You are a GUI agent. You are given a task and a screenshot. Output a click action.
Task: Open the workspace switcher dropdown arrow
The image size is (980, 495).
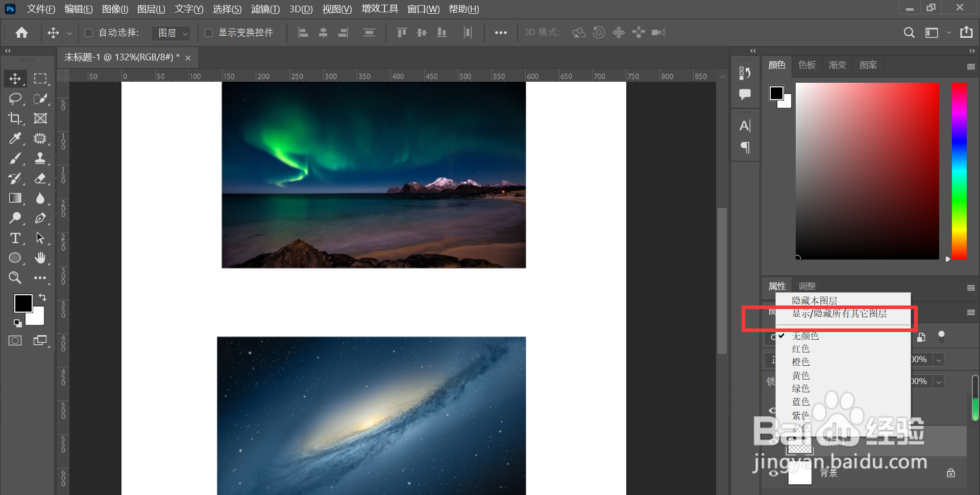tap(949, 33)
